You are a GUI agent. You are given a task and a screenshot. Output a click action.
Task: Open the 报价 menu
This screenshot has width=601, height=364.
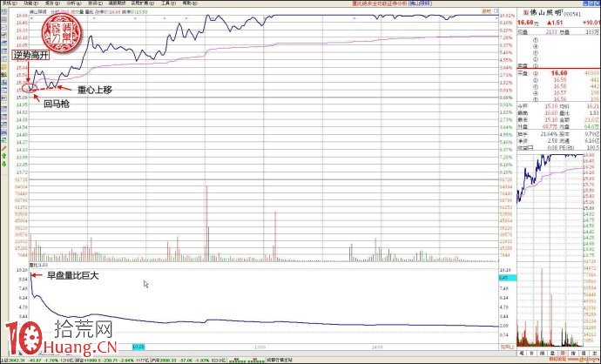(51, 3)
